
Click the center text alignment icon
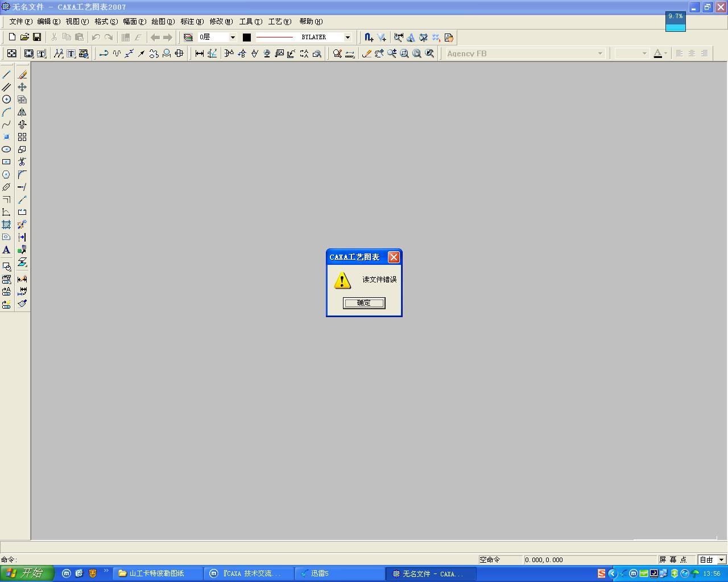pos(692,53)
